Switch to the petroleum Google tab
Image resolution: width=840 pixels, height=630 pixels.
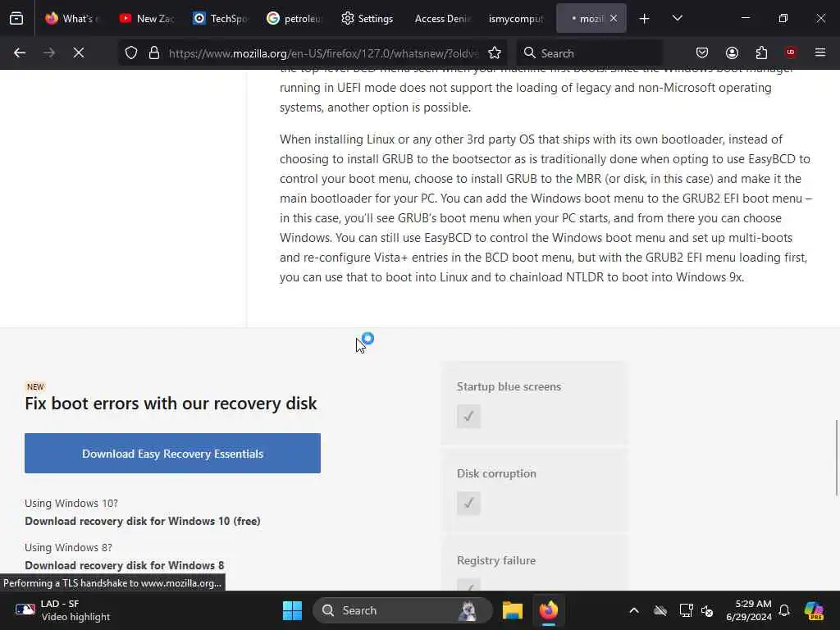(294, 18)
